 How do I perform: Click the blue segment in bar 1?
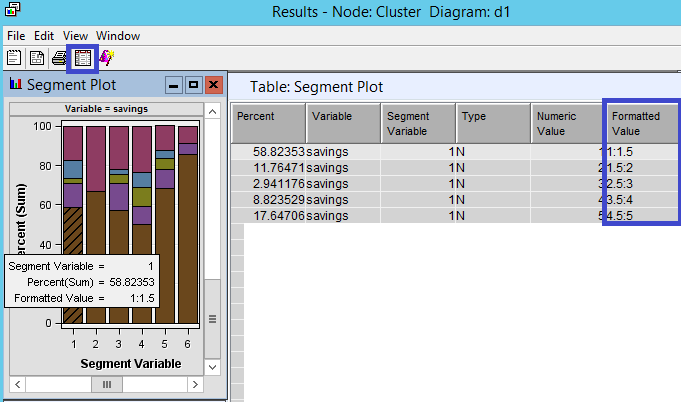tap(73, 169)
